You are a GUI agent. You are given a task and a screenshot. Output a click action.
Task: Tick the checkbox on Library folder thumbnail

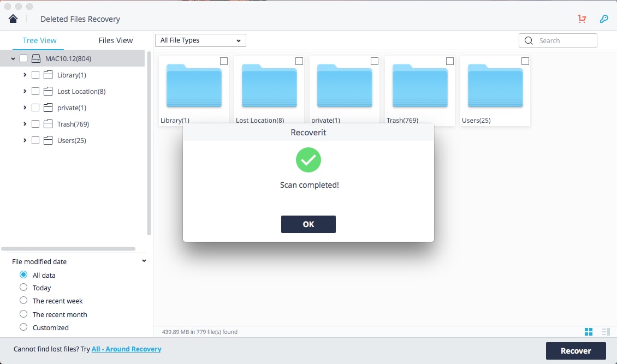point(224,61)
